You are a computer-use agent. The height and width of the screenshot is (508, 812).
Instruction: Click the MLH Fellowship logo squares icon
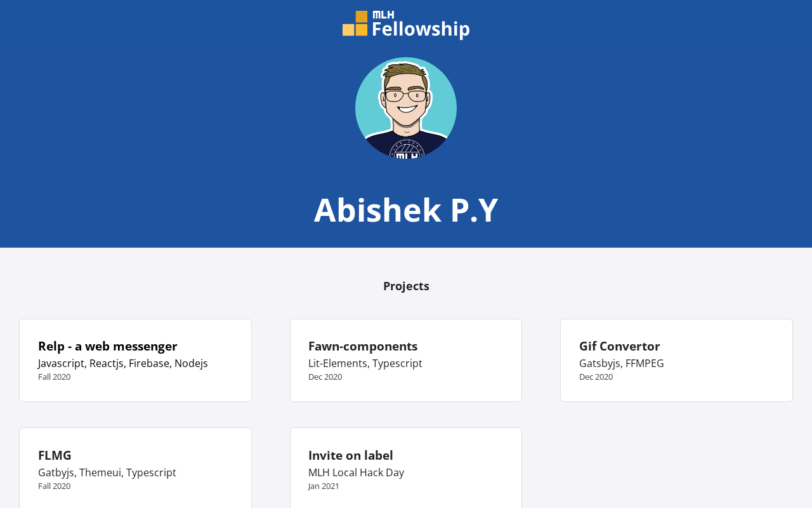[355, 23]
